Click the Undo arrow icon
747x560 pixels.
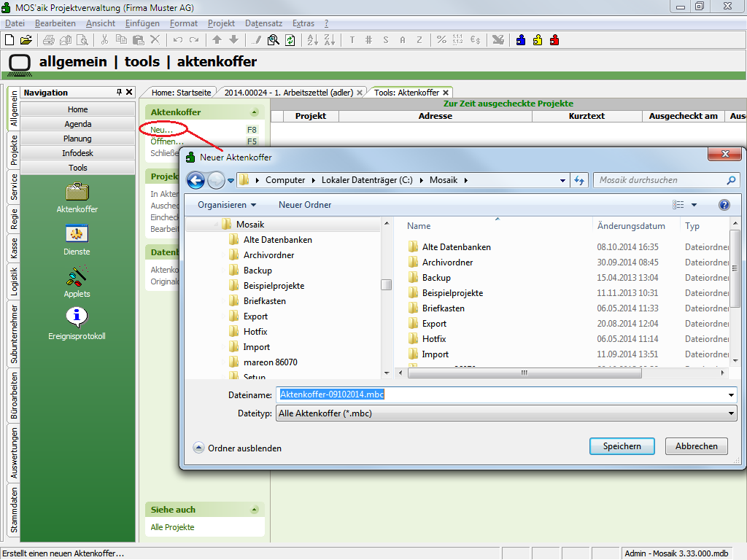click(x=178, y=40)
